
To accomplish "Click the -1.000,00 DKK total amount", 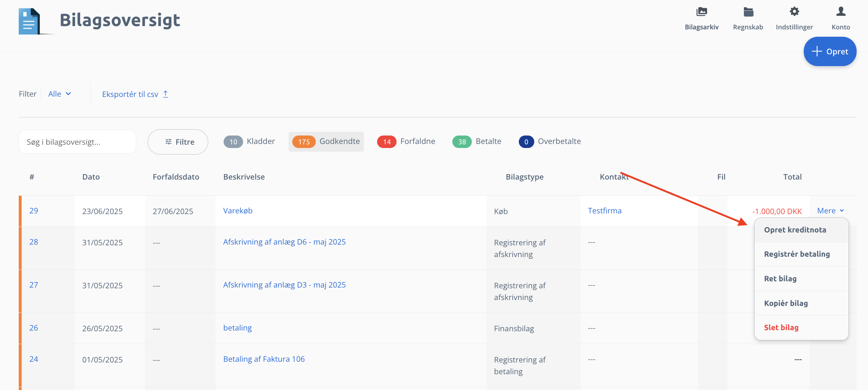I will coord(777,212).
